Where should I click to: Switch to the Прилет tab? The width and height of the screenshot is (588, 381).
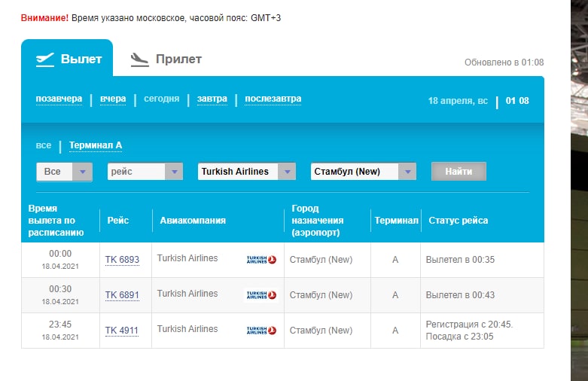click(x=166, y=59)
